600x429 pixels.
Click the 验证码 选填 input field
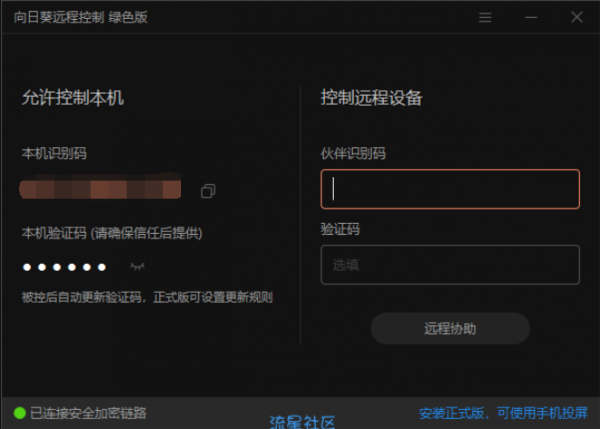coord(450,265)
